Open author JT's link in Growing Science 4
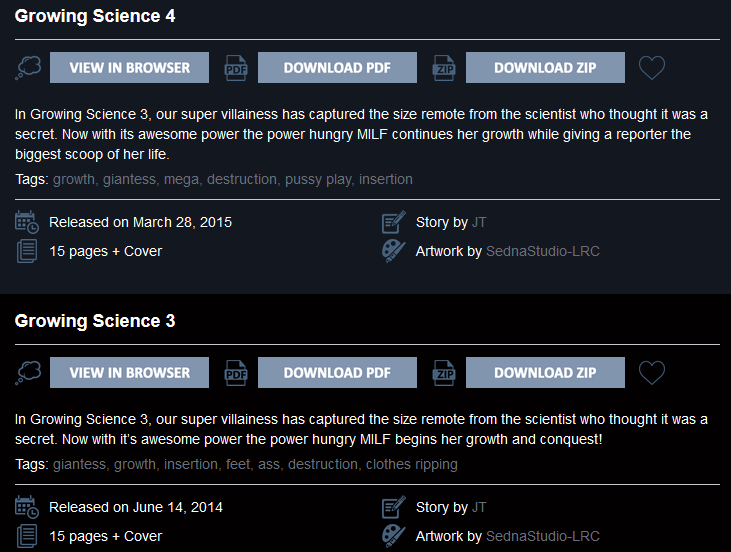The width and height of the screenshot is (731, 552). coord(479,222)
